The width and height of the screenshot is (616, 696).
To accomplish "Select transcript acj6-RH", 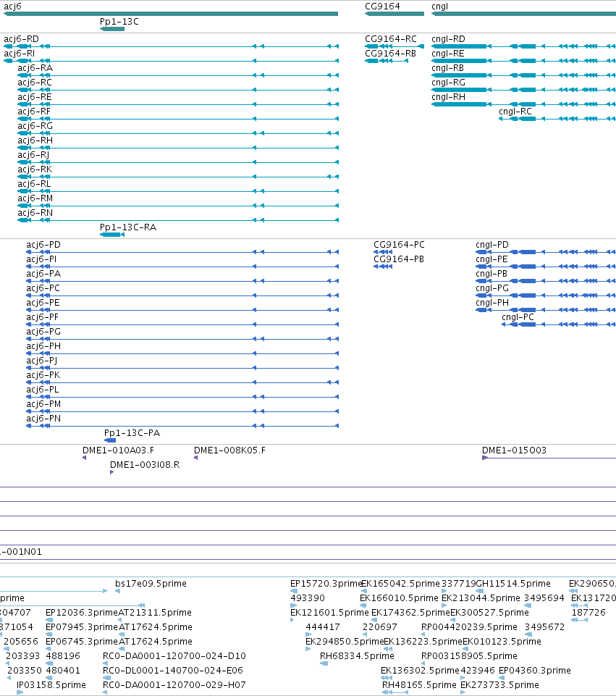I will [x=35, y=141].
